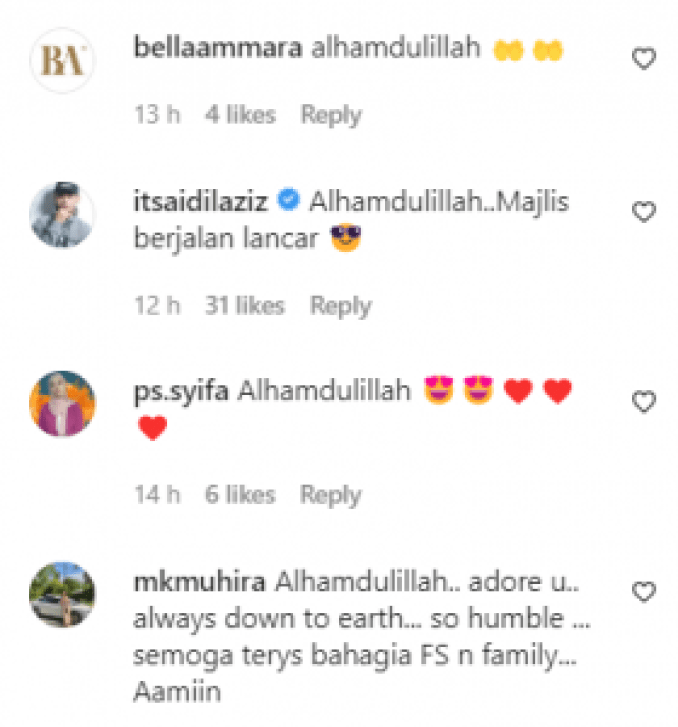
Task: Open bellaammara's BA profile picture
Action: (x=63, y=60)
